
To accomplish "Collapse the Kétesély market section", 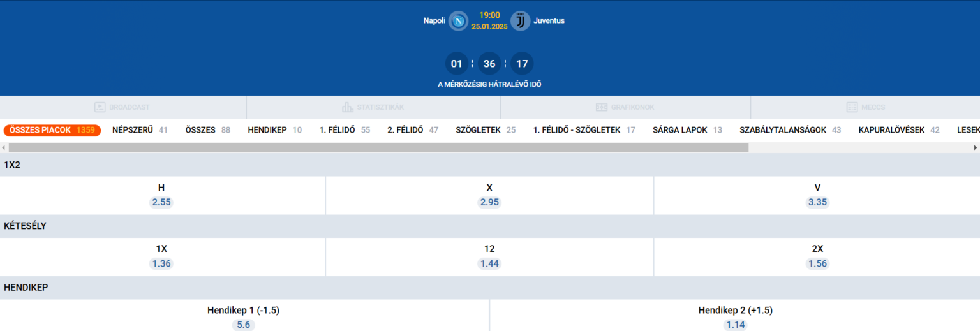I will pos(490,226).
